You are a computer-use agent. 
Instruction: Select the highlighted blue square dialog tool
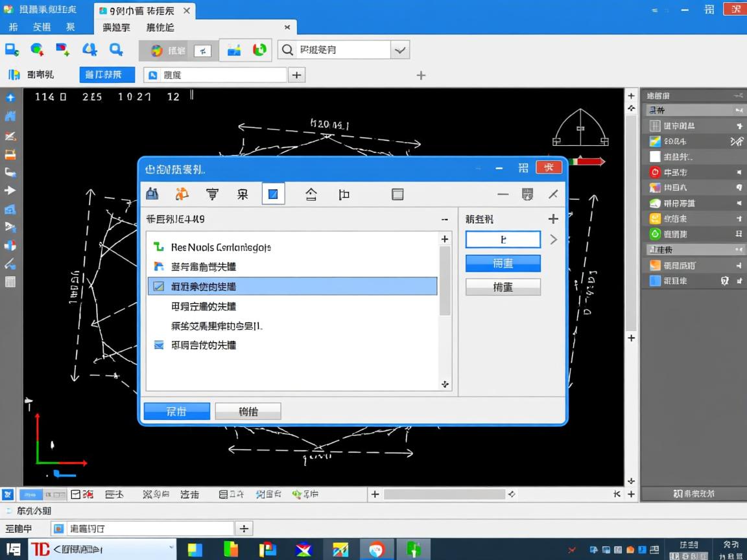(273, 194)
